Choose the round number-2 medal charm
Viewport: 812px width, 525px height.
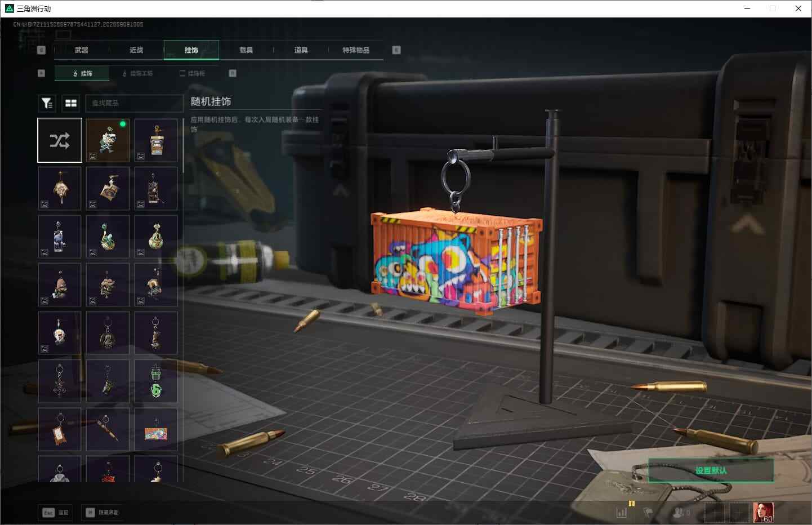click(108, 333)
